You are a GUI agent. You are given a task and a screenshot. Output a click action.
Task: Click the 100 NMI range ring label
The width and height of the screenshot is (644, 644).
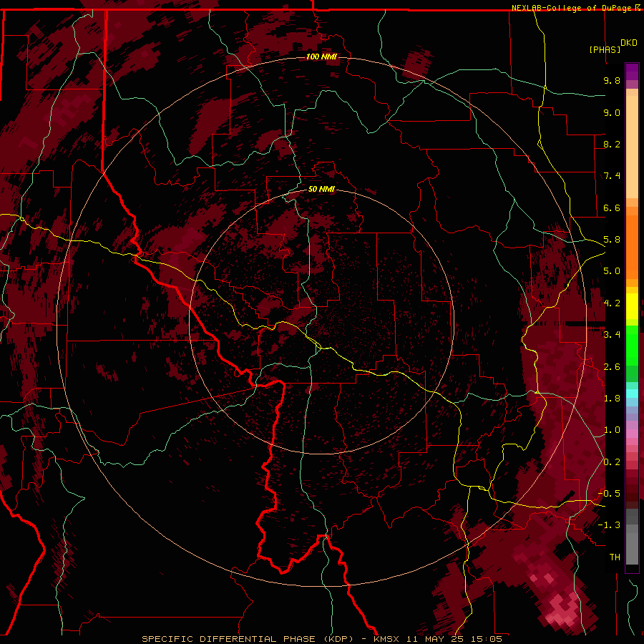321,57
